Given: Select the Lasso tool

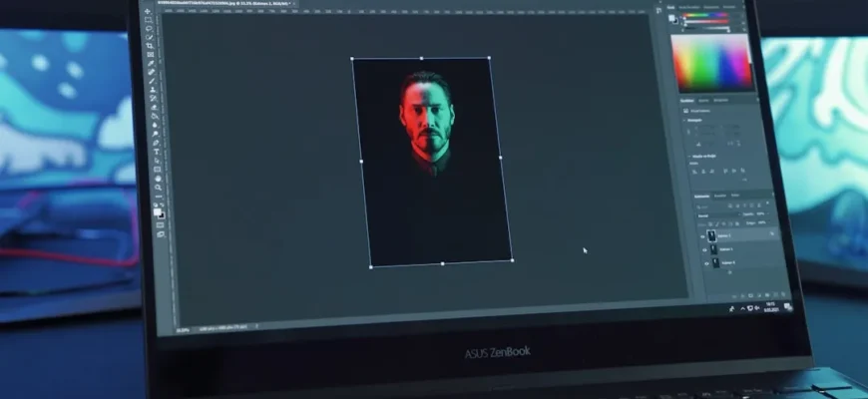Looking at the screenshot, I should [149, 29].
